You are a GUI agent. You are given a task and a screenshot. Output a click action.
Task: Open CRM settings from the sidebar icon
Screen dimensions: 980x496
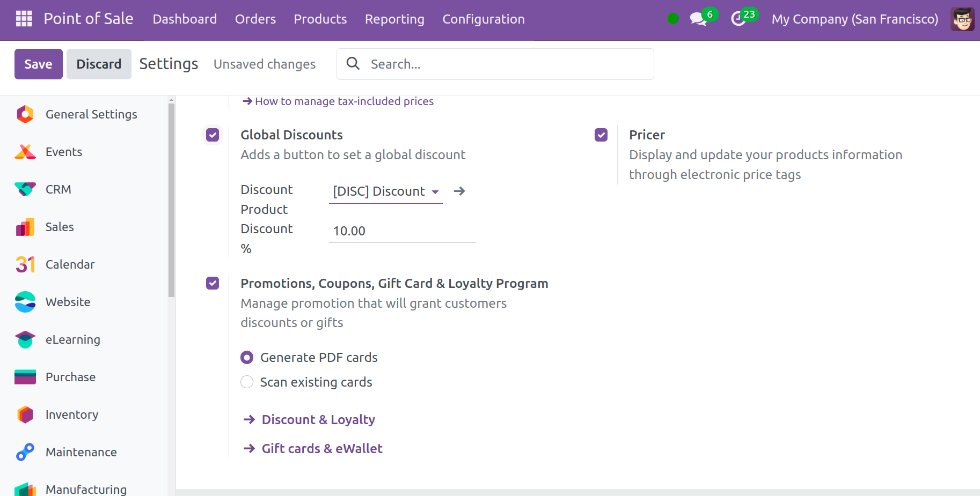[x=25, y=189]
